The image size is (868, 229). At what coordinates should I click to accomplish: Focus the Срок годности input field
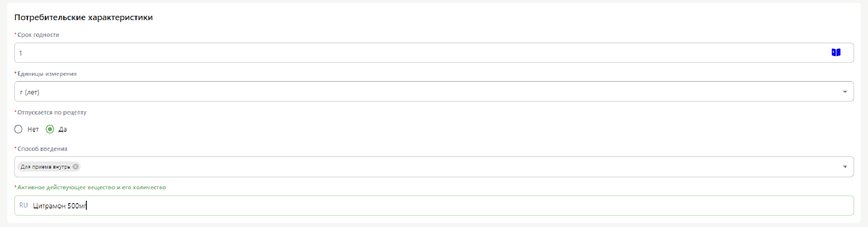384,53
